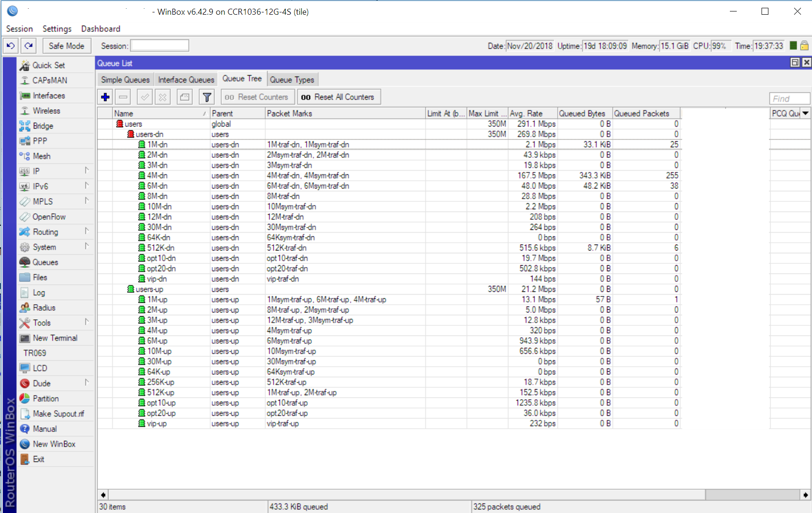This screenshot has width=812, height=513.
Task: Open the Manual help link
Action: coord(56,429)
